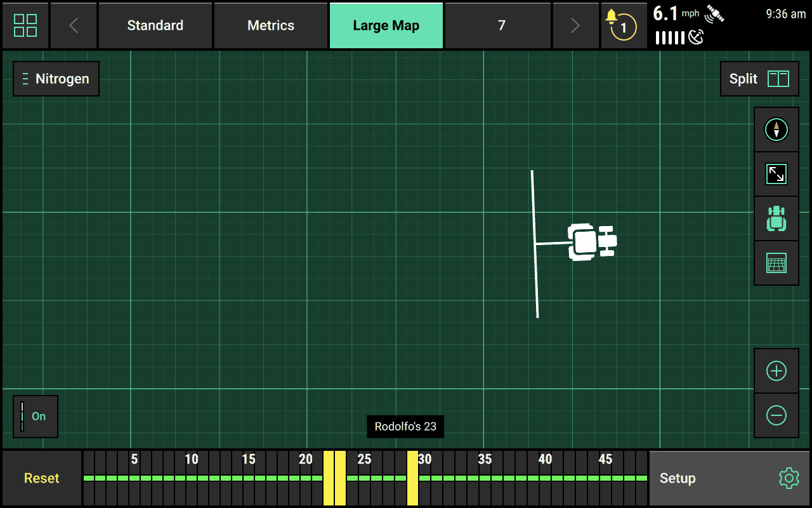The width and height of the screenshot is (812, 508).
Task: Advance with the right page arrow
Action: 575,25
